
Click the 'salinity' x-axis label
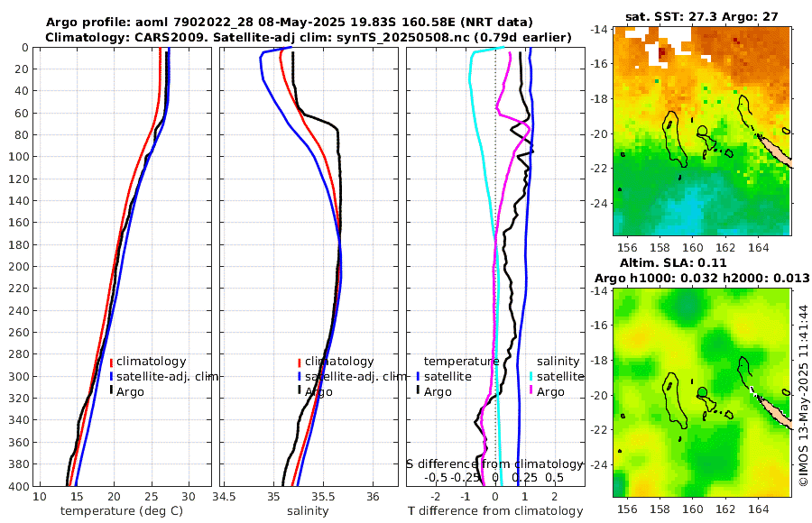tap(308, 511)
